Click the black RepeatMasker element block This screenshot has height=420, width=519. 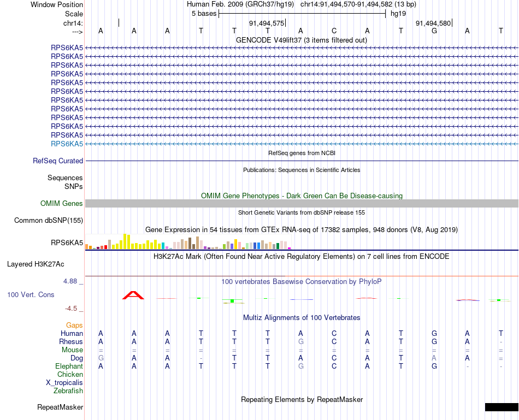502,407
